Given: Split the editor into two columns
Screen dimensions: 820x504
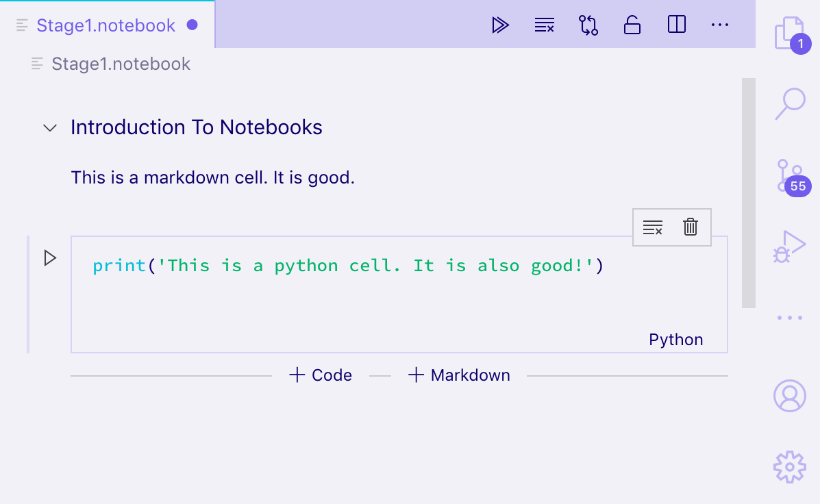Looking at the screenshot, I should pos(676,25).
